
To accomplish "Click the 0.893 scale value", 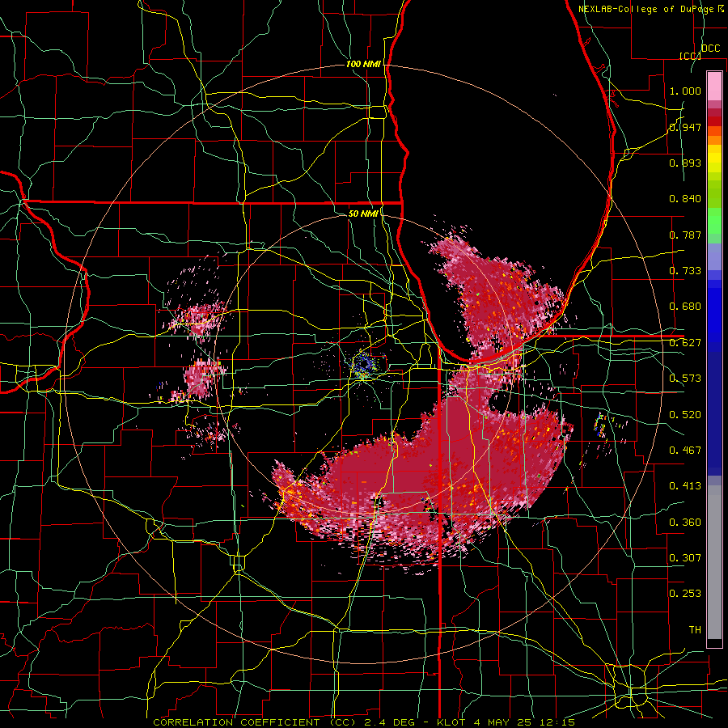I will click(x=685, y=163).
